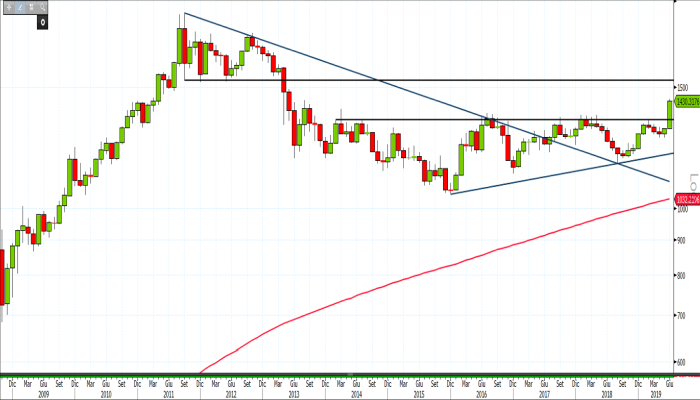Click the 2009 year label
This screenshot has height=400, width=700.
[43, 395]
